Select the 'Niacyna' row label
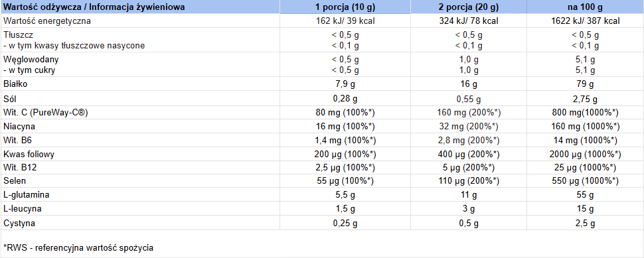 [19, 127]
